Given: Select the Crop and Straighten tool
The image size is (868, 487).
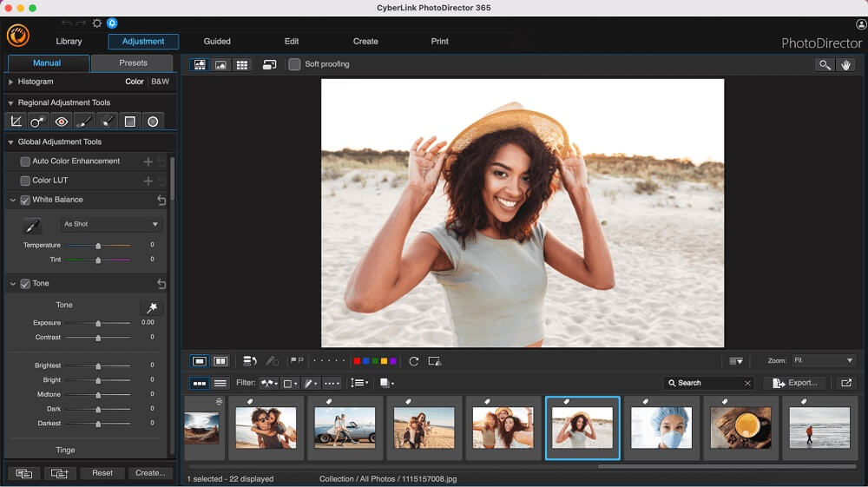Looking at the screenshot, I should (16, 122).
